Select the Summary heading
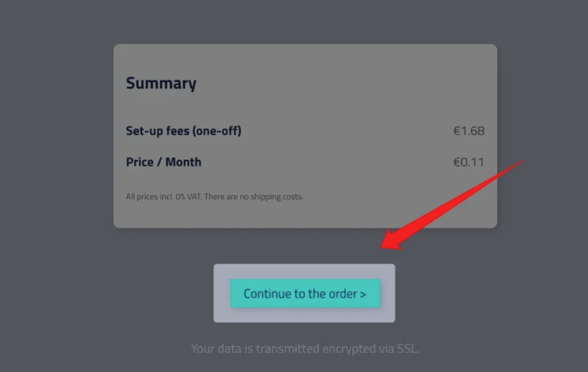The width and height of the screenshot is (588, 372). [x=161, y=84]
